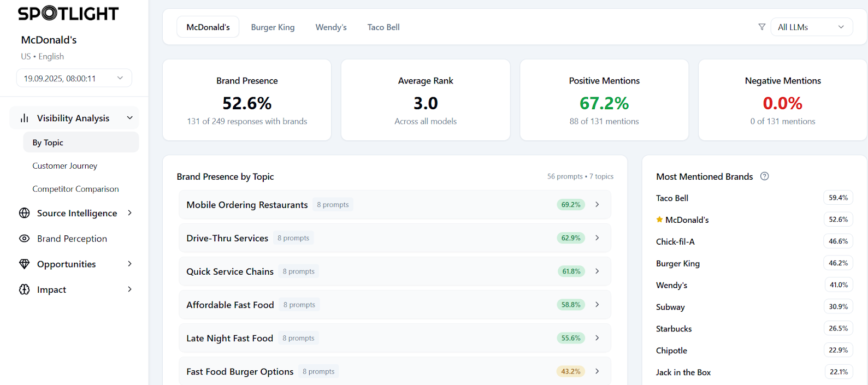Open the All LLMs dropdown

(811, 27)
